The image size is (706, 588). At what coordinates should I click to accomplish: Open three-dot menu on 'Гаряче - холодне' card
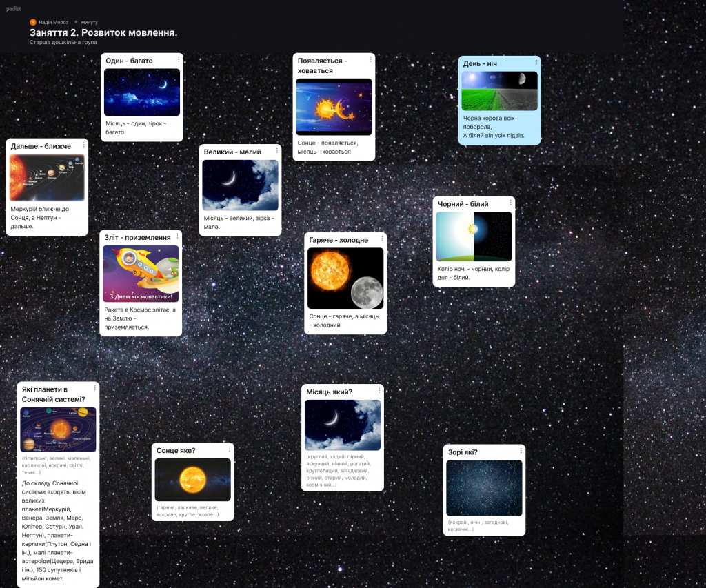(x=381, y=239)
